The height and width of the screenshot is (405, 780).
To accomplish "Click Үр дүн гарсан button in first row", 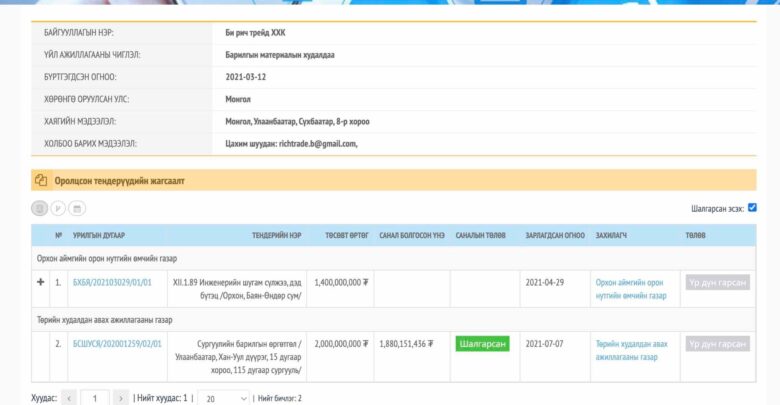I will [x=717, y=283].
